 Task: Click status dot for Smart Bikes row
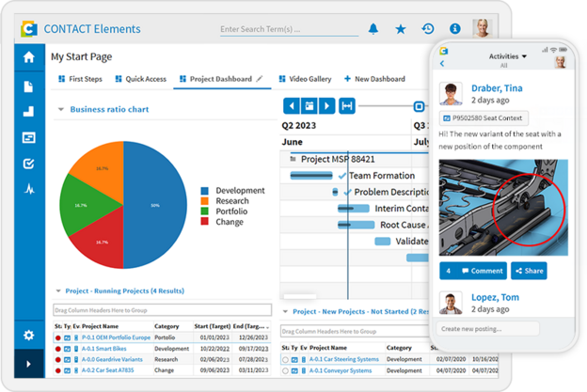(x=57, y=349)
